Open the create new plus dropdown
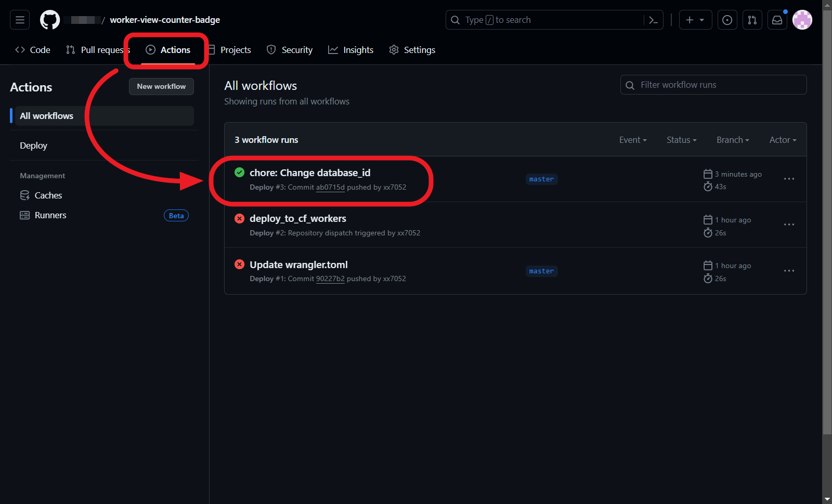832x504 pixels. tap(695, 20)
